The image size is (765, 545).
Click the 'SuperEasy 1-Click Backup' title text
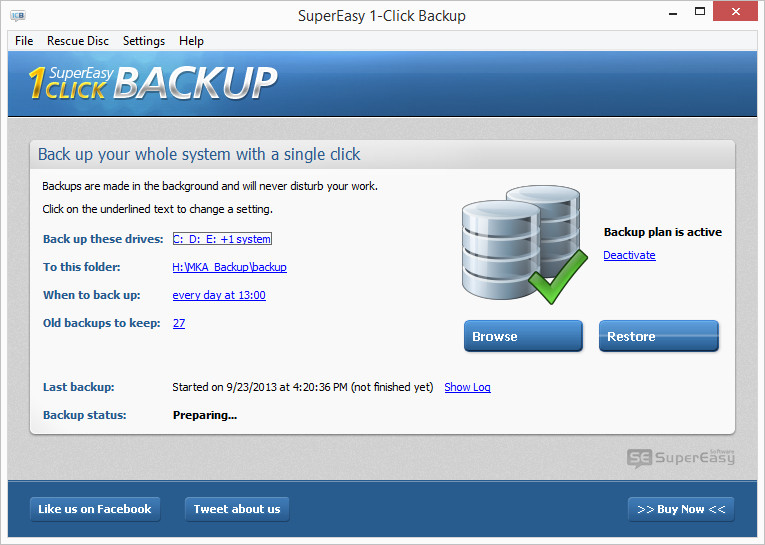click(x=382, y=16)
